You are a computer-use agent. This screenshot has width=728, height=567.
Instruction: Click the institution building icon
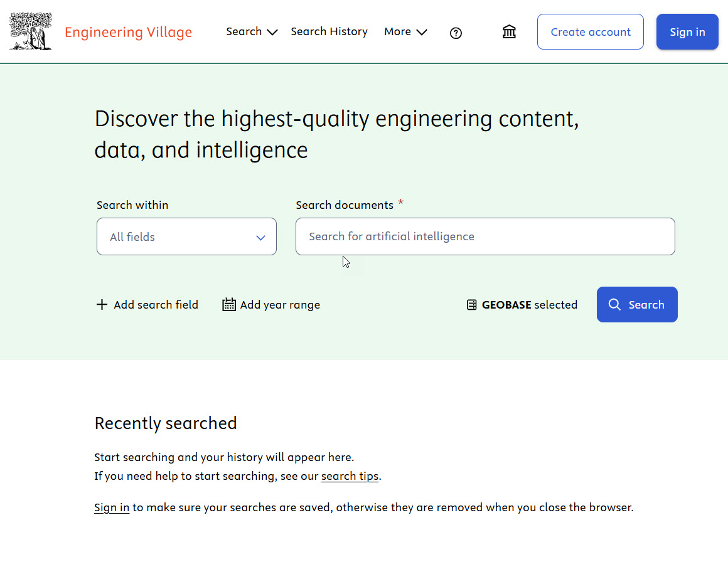tap(509, 32)
